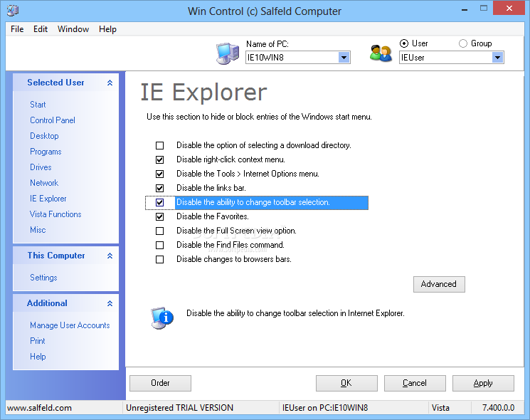530x420 pixels.
Task: Click the Help link in Additional panel
Action: click(x=38, y=357)
